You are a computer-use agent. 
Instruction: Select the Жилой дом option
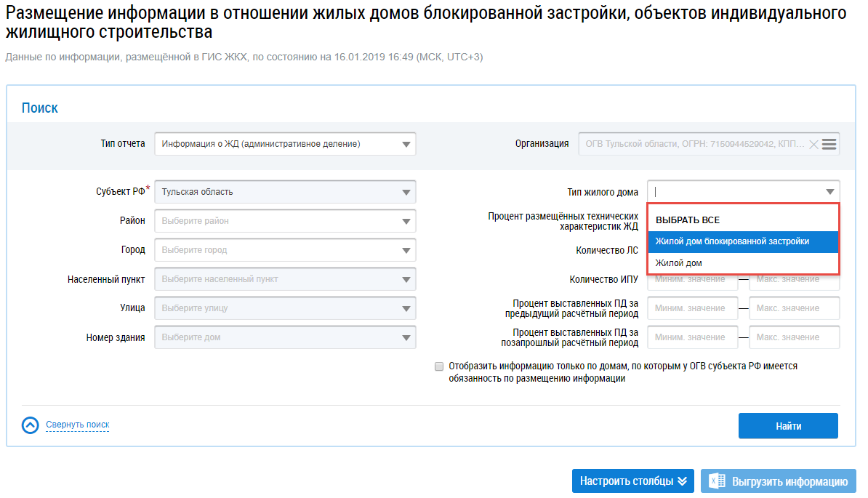click(x=679, y=262)
